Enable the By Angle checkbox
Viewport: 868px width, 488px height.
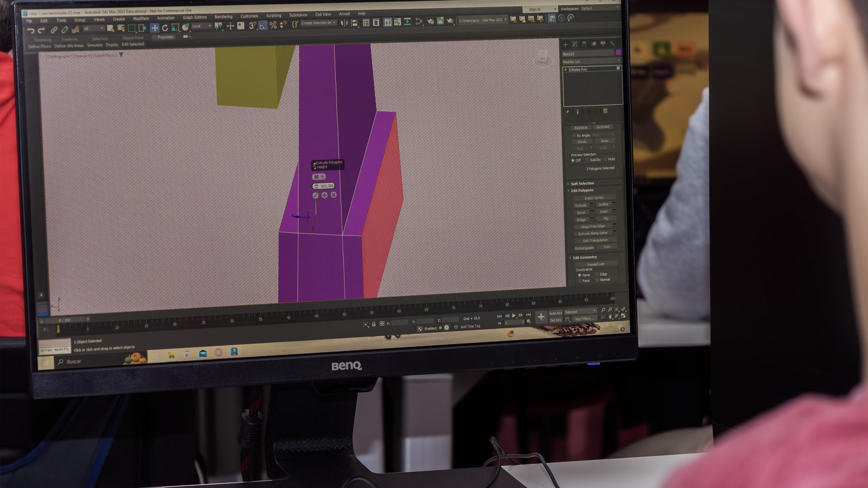pyautogui.click(x=574, y=136)
